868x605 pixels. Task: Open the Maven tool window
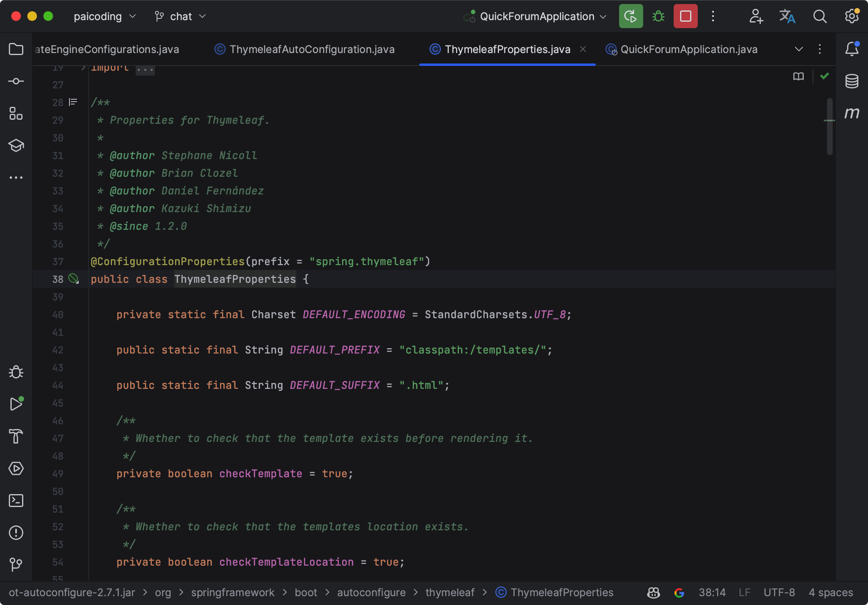pyautogui.click(x=852, y=113)
